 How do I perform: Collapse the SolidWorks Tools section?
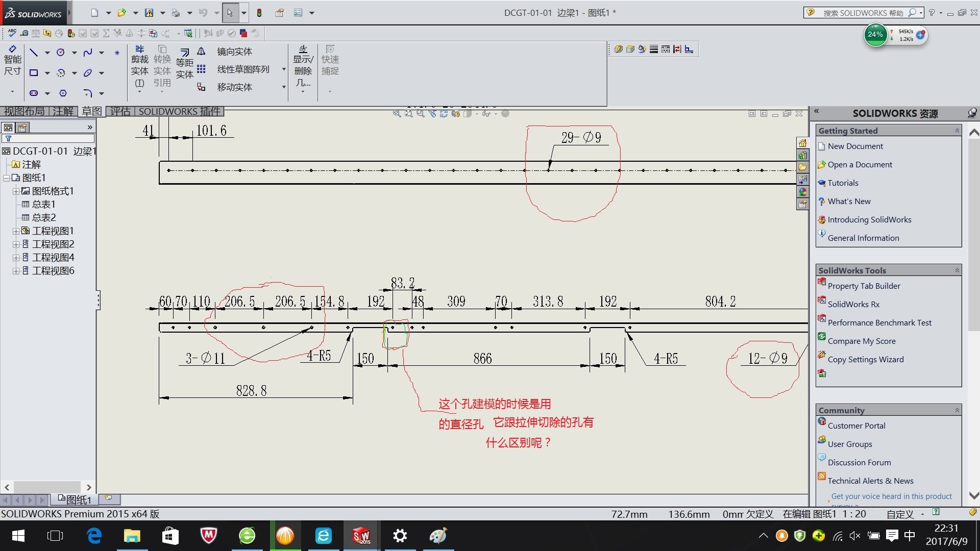click(x=957, y=270)
